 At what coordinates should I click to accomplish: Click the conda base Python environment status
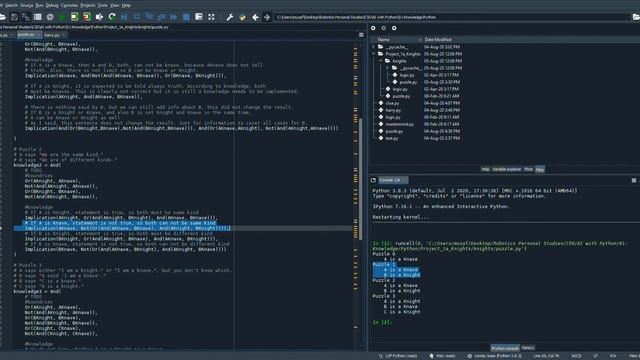(495, 356)
